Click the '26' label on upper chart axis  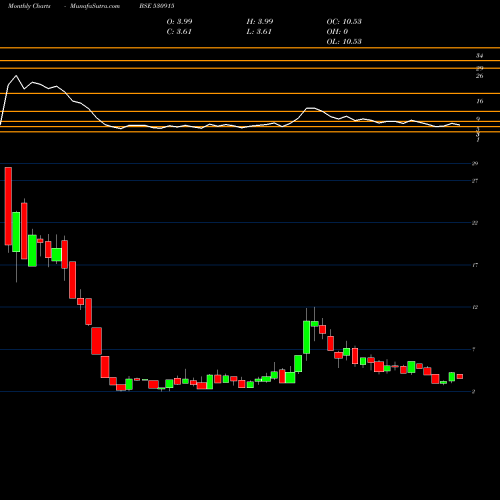point(479,76)
